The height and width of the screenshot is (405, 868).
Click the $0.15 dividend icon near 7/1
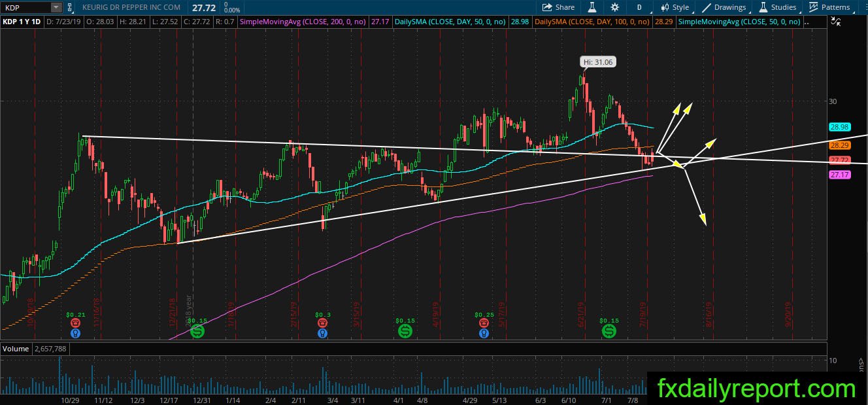pos(609,332)
